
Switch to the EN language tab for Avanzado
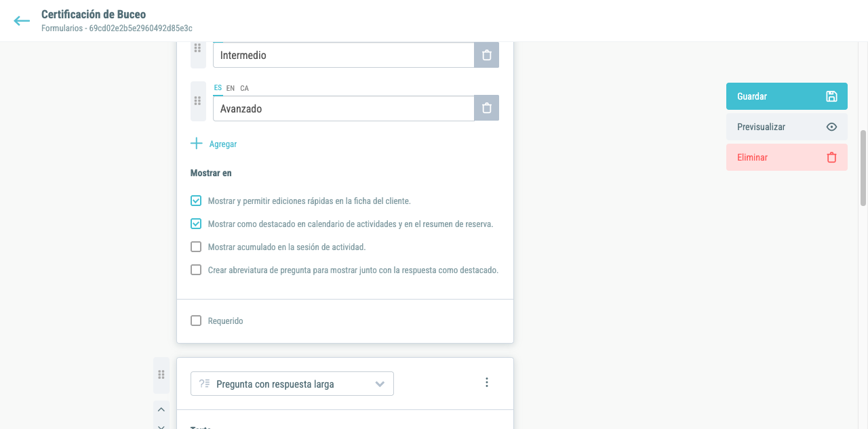[x=231, y=88]
